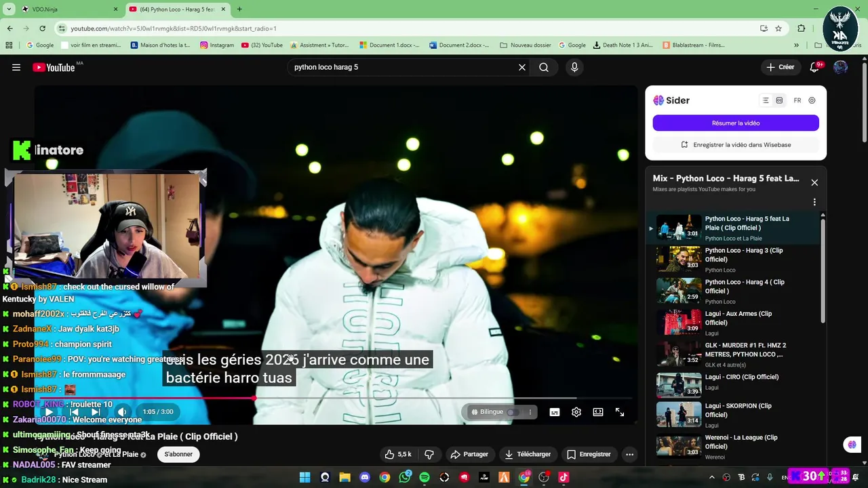
Task: Reload the page
Action: 42,28
